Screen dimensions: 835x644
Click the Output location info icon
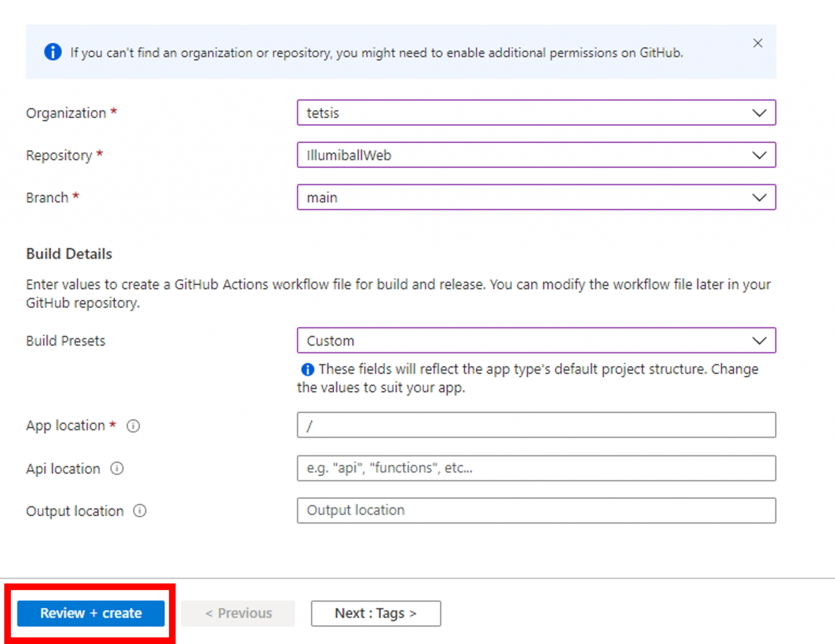tap(140, 511)
